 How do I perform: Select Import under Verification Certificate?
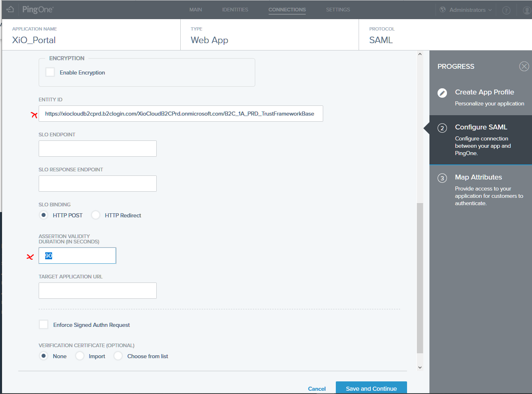pos(79,356)
